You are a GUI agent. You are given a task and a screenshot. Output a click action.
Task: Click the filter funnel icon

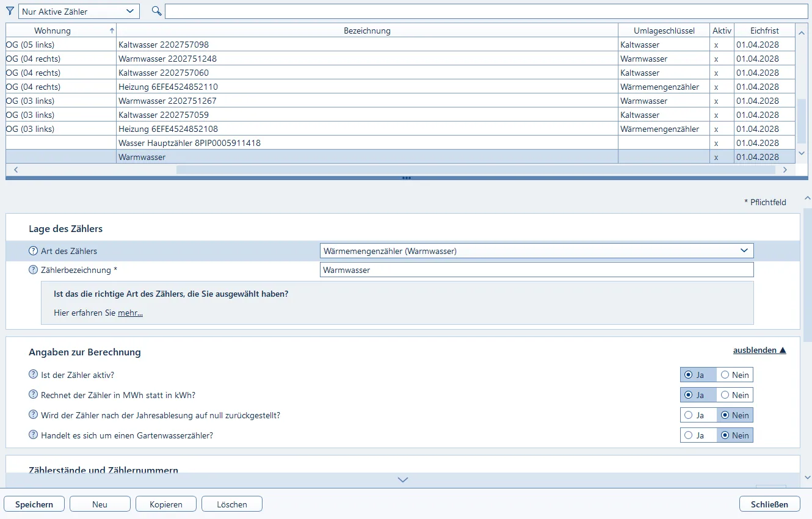pos(10,11)
